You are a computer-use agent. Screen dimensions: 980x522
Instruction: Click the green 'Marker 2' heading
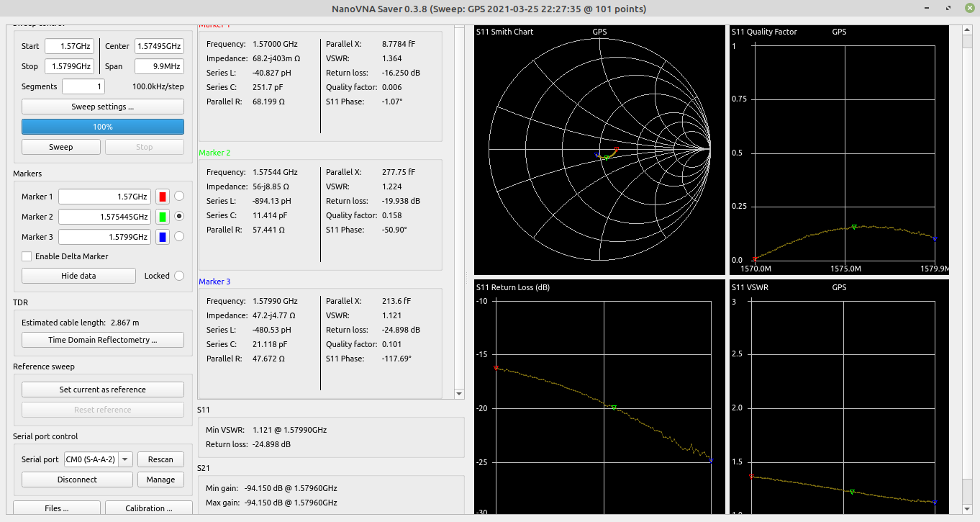pos(214,153)
